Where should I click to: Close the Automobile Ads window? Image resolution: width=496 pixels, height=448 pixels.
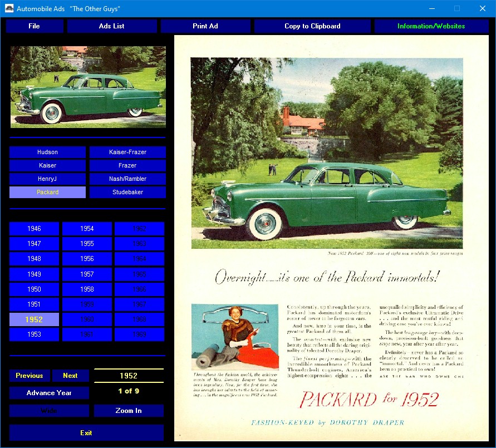click(483, 8)
